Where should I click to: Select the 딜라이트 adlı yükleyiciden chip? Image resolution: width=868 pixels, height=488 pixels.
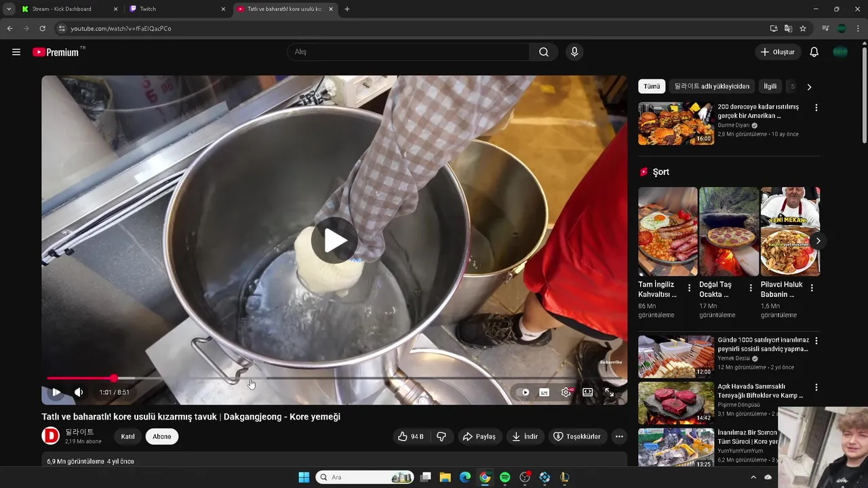pos(712,87)
